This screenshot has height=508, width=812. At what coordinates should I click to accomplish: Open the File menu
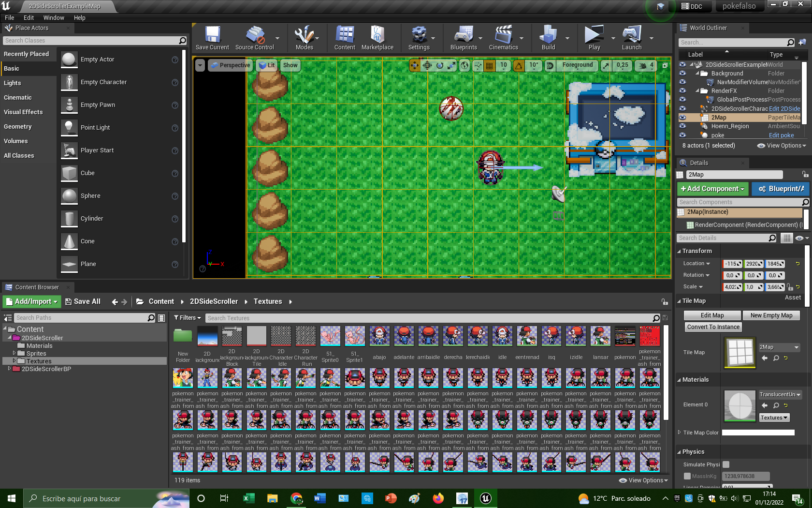click(x=10, y=18)
